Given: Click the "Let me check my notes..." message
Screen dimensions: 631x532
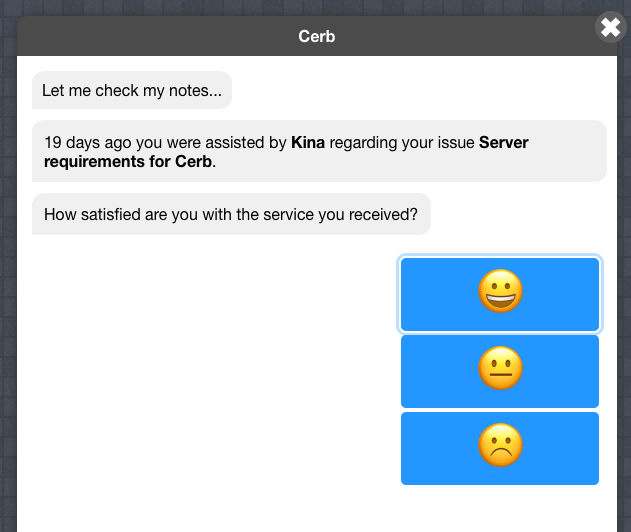Looking at the screenshot, I should tap(132, 90).
